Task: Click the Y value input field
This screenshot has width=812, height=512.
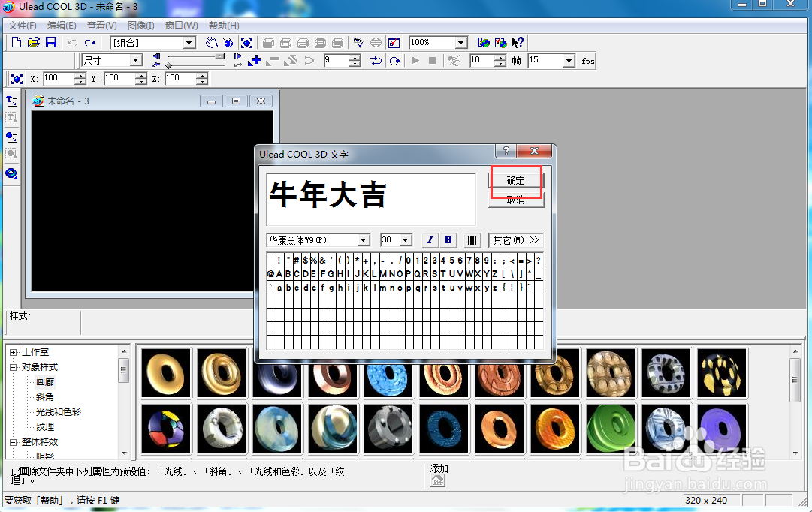Action: click(119, 79)
